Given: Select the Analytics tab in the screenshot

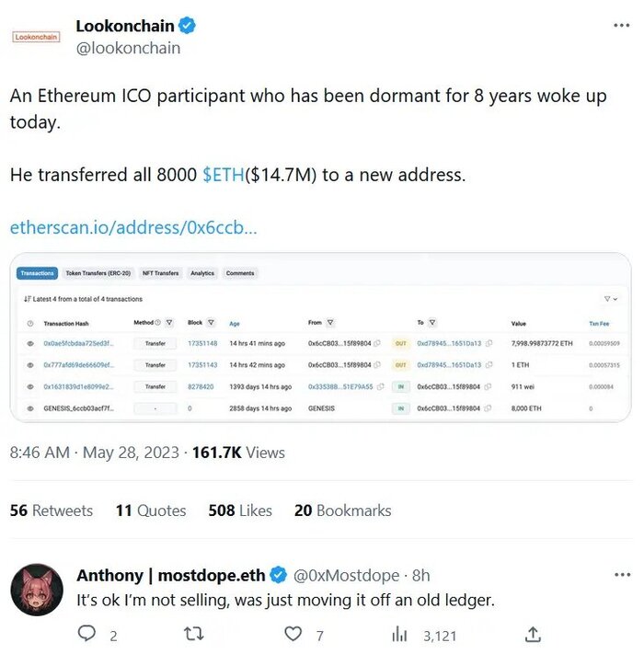Looking at the screenshot, I should pos(201,273).
